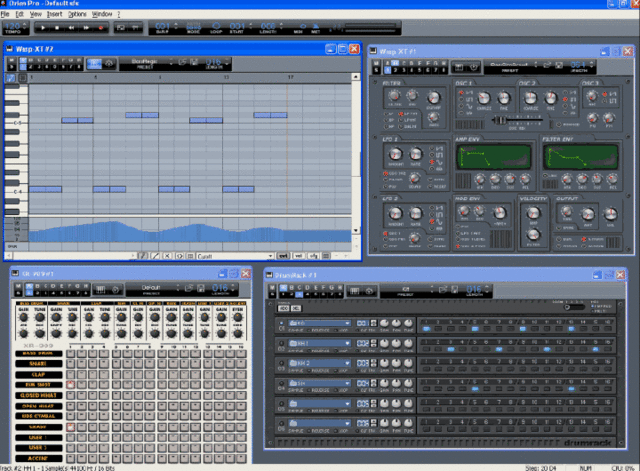Click the vel button below piano roll
This screenshot has width=640, height=471.
[298, 256]
